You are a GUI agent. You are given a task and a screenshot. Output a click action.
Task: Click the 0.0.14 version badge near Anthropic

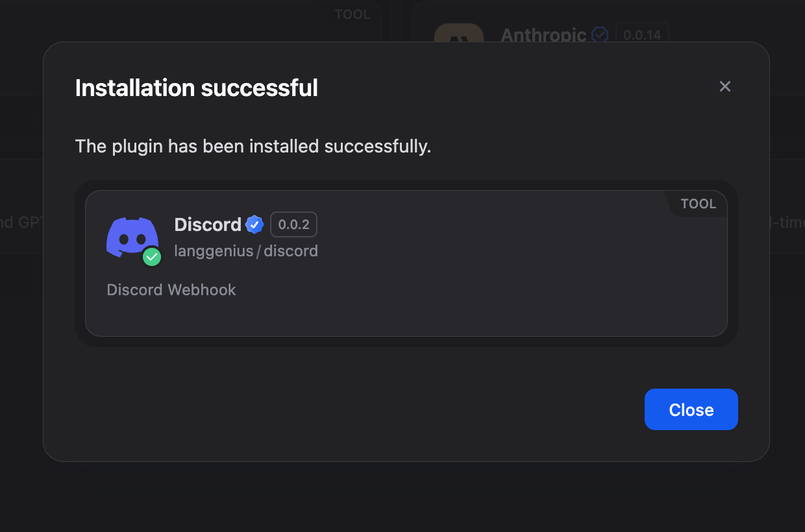[642, 34]
